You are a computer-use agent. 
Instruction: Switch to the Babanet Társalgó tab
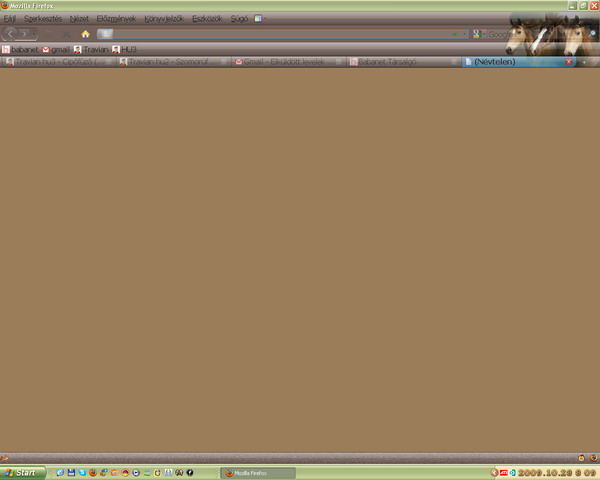click(386, 62)
